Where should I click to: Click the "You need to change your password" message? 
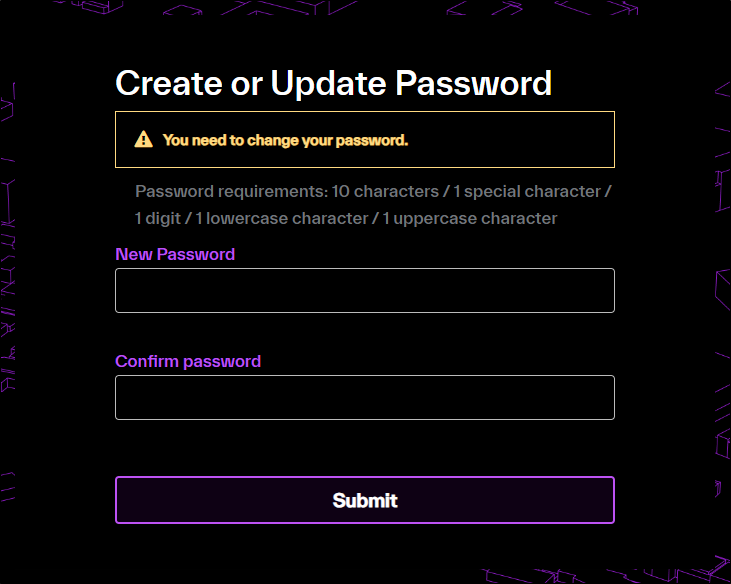coord(285,140)
